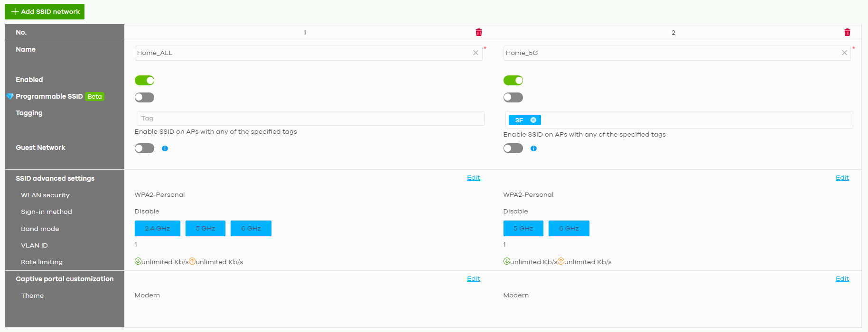
Task: Show Guest Network info for Home_5G
Action: click(533, 148)
